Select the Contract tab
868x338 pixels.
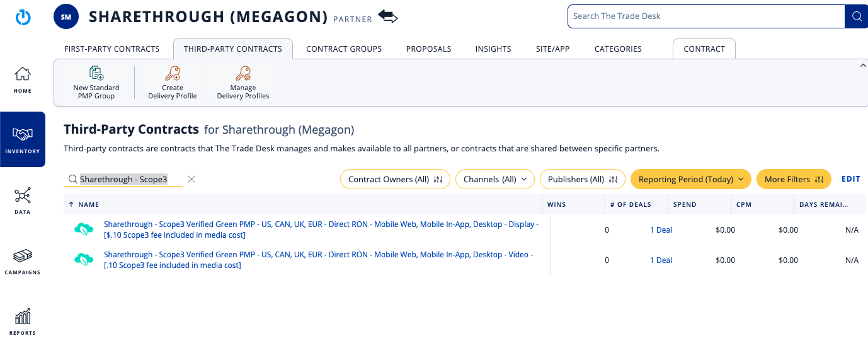coord(704,49)
